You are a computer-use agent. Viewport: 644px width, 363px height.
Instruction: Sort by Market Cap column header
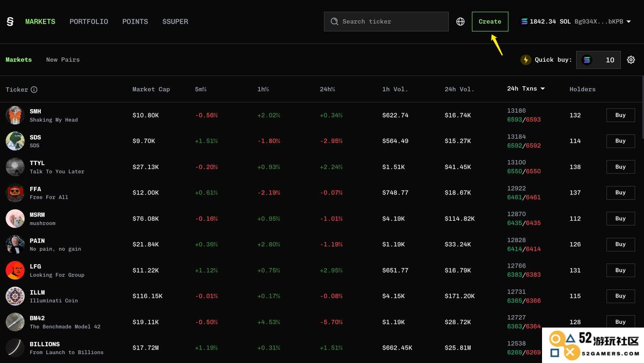pyautogui.click(x=151, y=89)
